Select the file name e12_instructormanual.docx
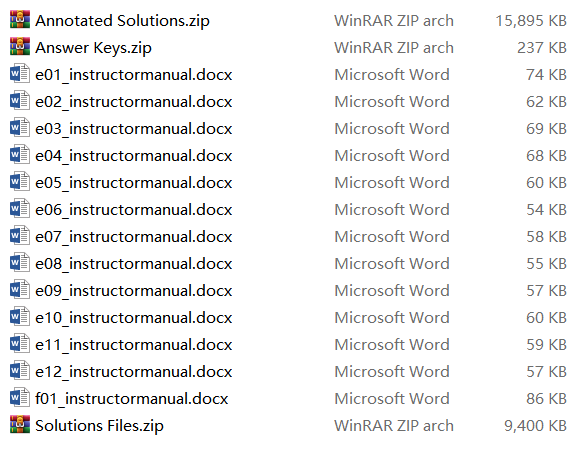Viewport: 586px width, 465px height. coord(133,372)
